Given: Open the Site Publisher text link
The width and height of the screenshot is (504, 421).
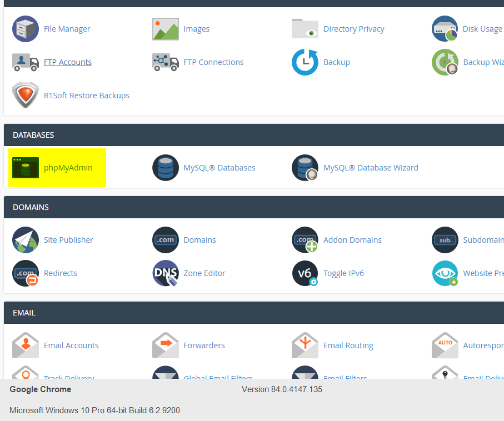Looking at the screenshot, I should point(68,240).
